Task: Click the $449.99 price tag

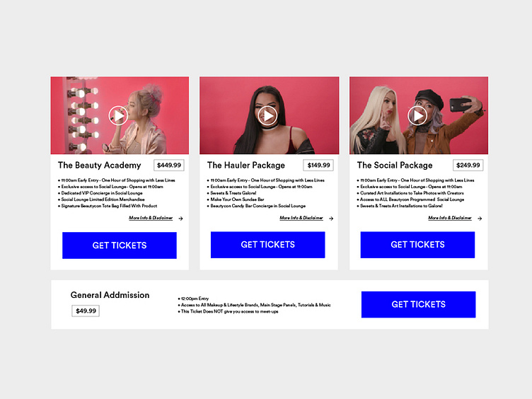Action: (169, 166)
